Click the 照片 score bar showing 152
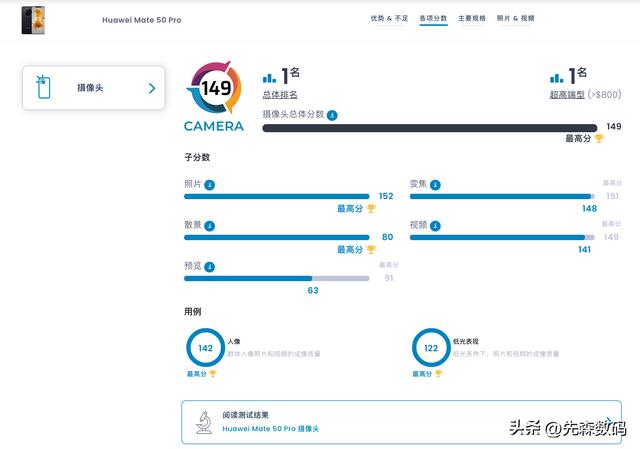The height and width of the screenshot is (449, 640). point(277,196)
